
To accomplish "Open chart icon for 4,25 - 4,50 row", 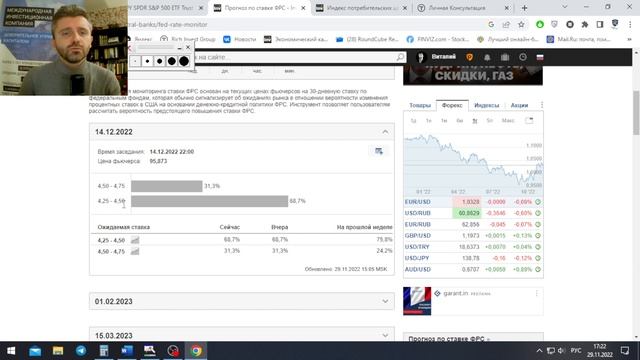I will [x=135, y=240].
